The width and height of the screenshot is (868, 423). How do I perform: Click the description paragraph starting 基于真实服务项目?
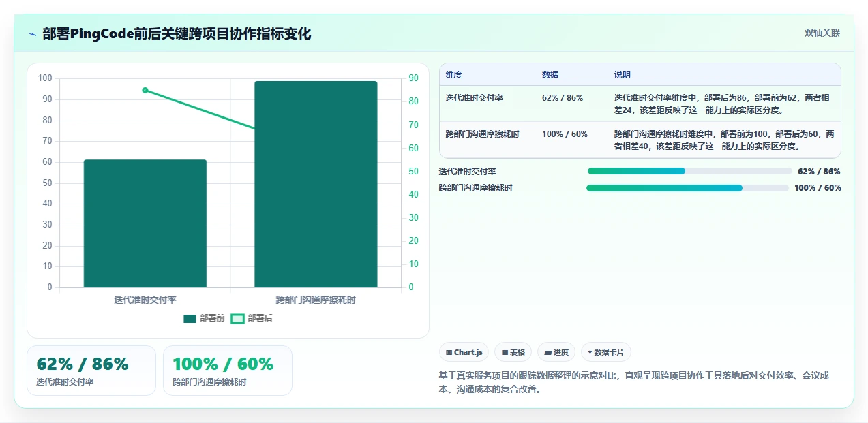(x=634, y=382)
